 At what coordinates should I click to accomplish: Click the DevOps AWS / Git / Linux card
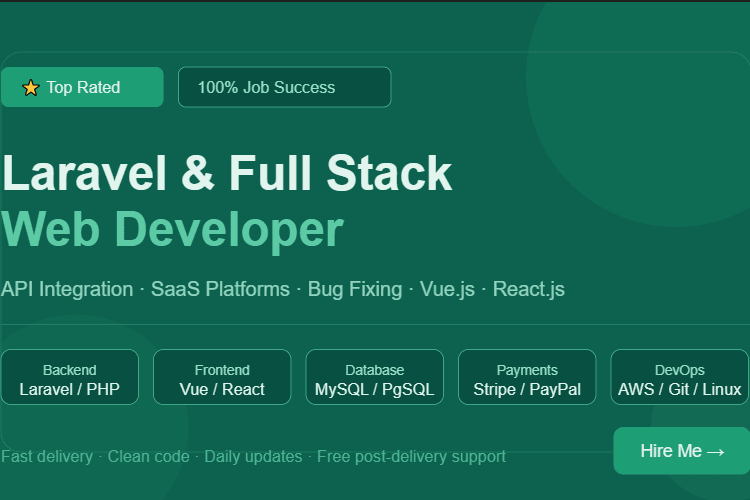(680, 377)
